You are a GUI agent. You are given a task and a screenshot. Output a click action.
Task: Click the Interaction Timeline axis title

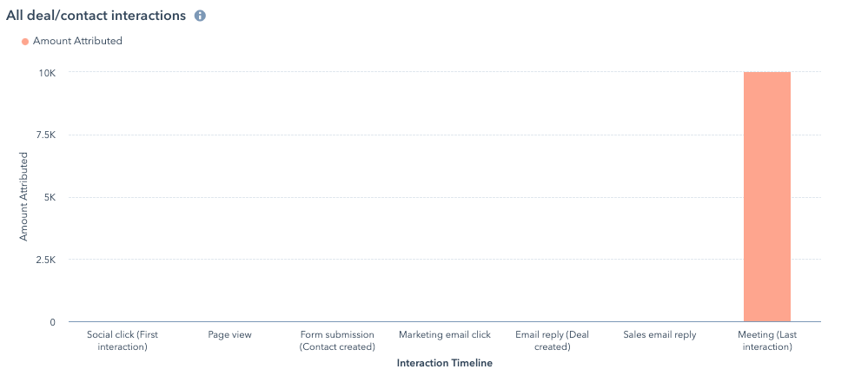click(445, 364)
